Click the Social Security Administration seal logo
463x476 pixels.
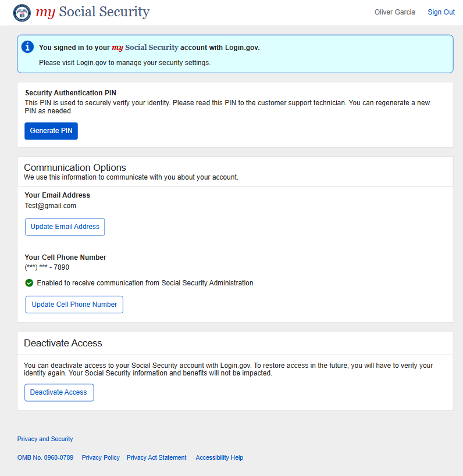coord(22,12)
